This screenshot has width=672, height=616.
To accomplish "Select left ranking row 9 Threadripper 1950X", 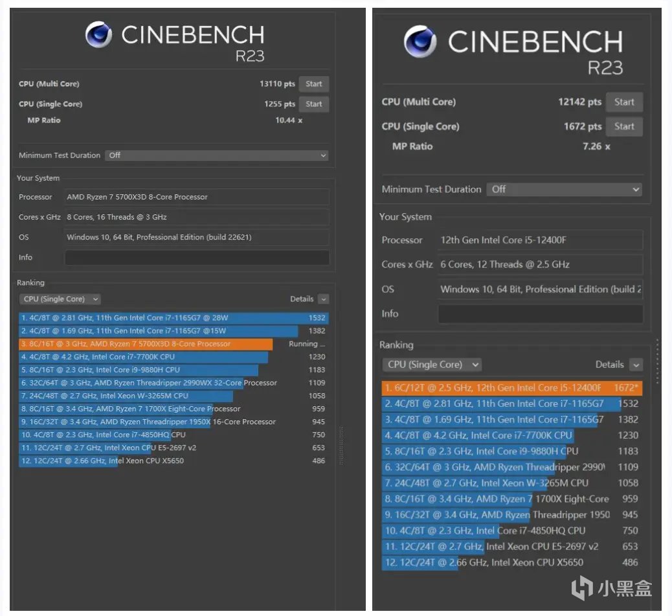I will point(174,422).
